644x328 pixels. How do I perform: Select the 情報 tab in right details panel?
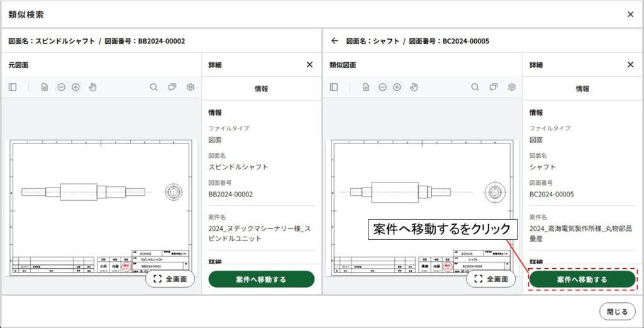coord(582,89)
